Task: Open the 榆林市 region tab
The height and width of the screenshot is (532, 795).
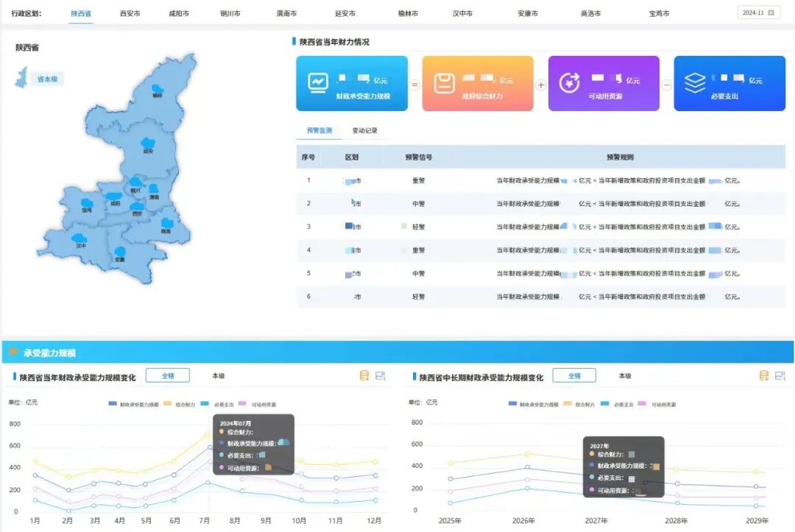Action: (x=408, y=14)
